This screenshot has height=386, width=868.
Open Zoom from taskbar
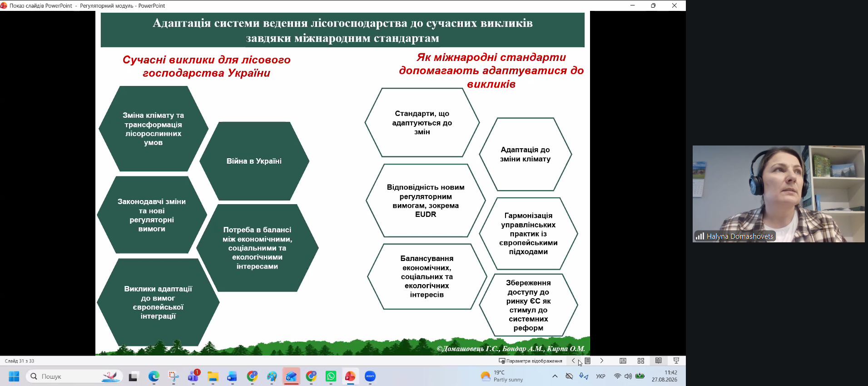click(370, 376)
